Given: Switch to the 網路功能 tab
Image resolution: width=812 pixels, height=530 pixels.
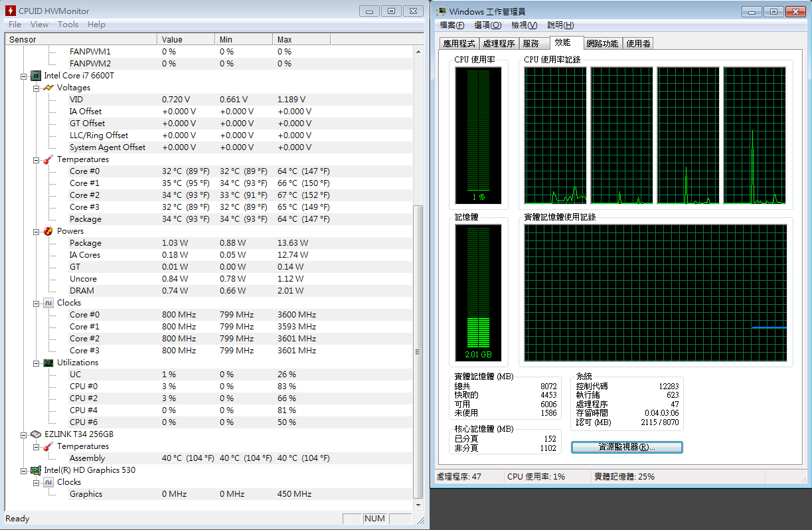Looking at the screenshot, I should pos(602,43).
